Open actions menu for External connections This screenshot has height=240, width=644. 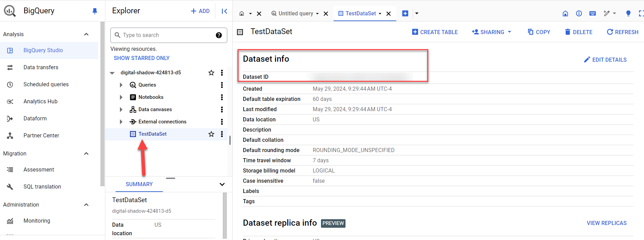[222, 122]
